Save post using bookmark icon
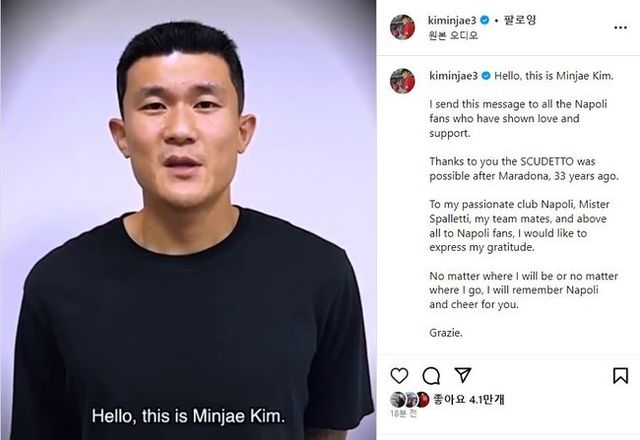The image size is (640, 440). pyautogui.click(x=620, y=376)
